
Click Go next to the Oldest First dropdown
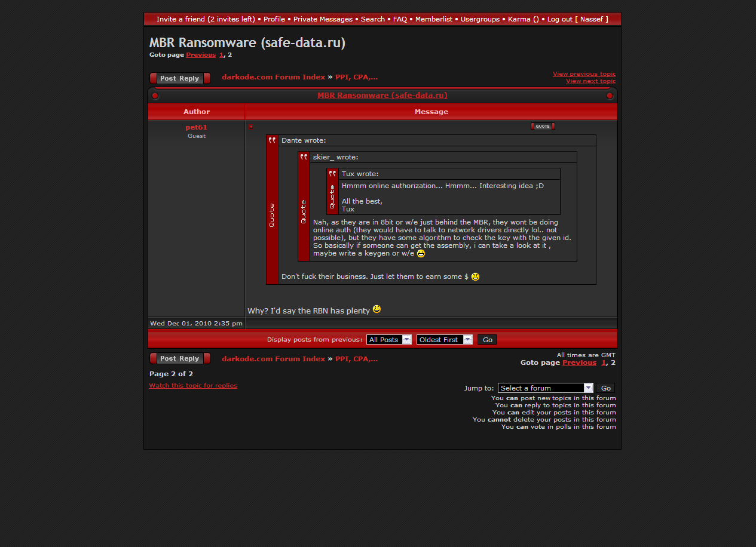487,340
